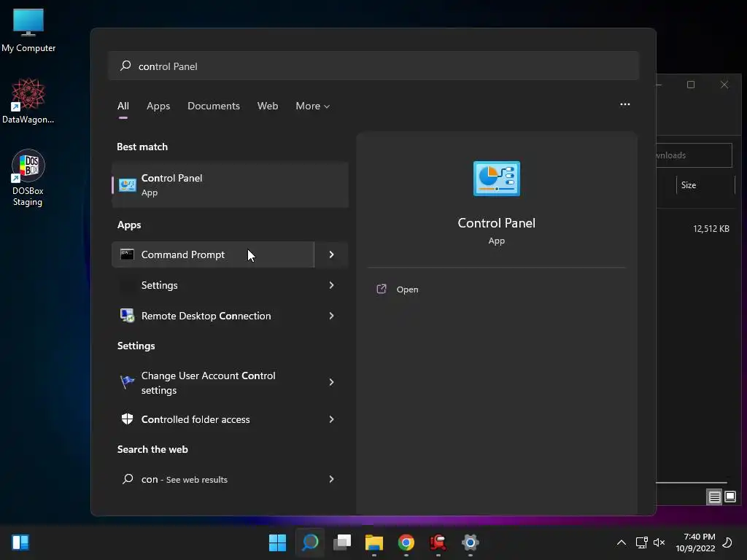
Task: Click the Windows Start button on taskbar
Action: pyautogui.click(x=277, y=542)
